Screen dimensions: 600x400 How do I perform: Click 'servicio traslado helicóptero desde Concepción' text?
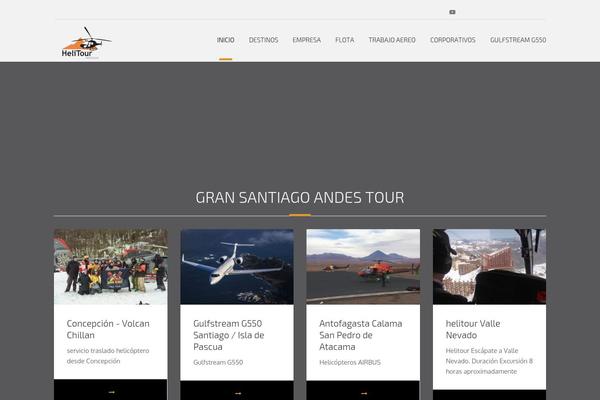[108, 356]
